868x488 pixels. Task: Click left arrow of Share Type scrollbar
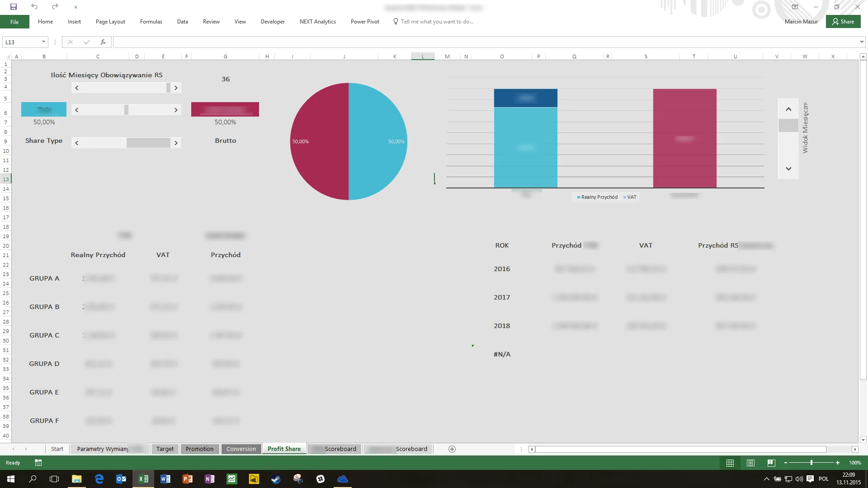(77, 143)
